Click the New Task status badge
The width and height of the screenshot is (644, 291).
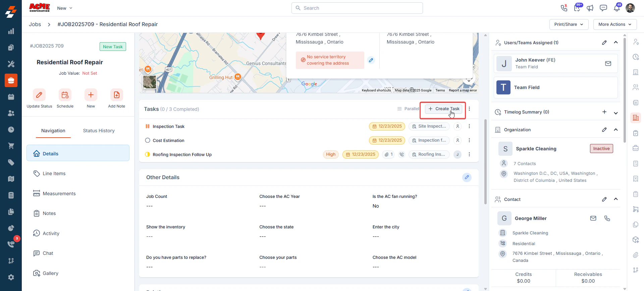coord(113,47)
